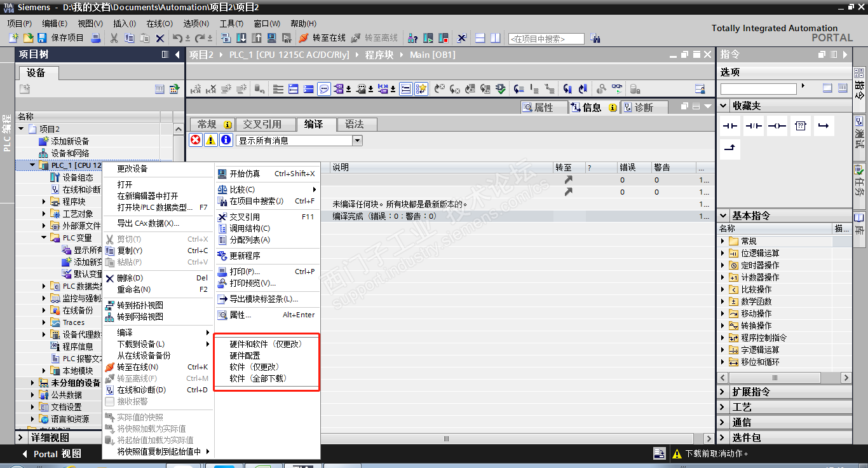Open the 工具(T) menu
868x468 pixels.
point(231,24)
